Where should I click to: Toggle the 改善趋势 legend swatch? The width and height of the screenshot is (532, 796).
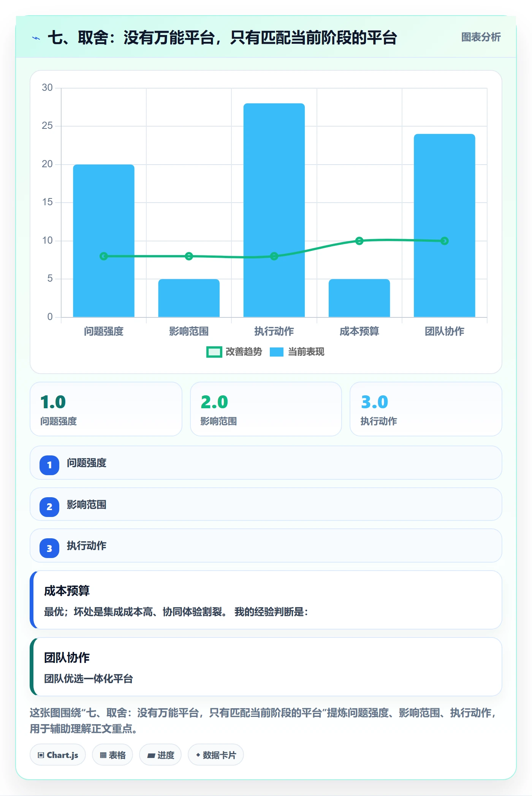point(214,352)
